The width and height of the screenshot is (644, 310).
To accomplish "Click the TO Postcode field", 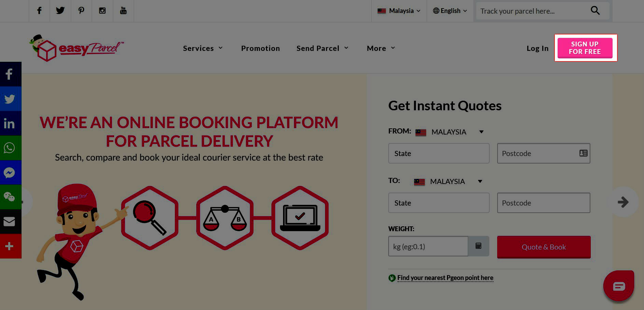I will click(x=544, y=203).
